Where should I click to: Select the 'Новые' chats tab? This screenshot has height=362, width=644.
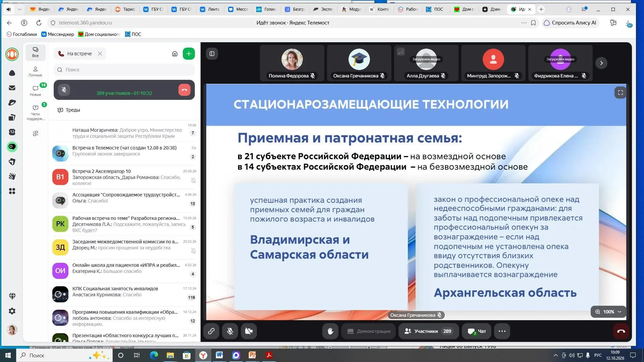pyautogui.click(x=35, y=91)
